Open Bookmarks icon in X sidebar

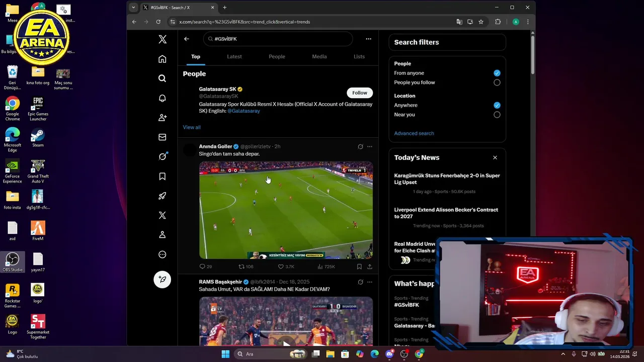pyautogui.click(x=162, y=176)
